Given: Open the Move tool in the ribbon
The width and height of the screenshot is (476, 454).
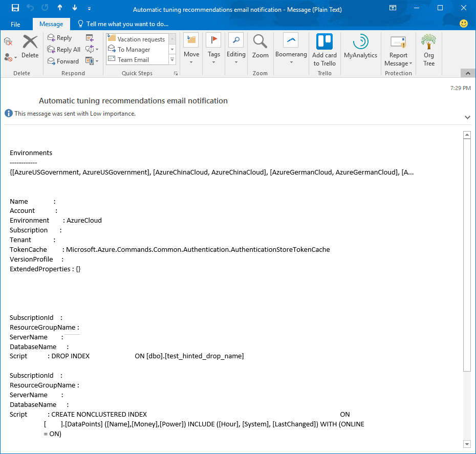Looking at the screenshot, I should (191, 49).
